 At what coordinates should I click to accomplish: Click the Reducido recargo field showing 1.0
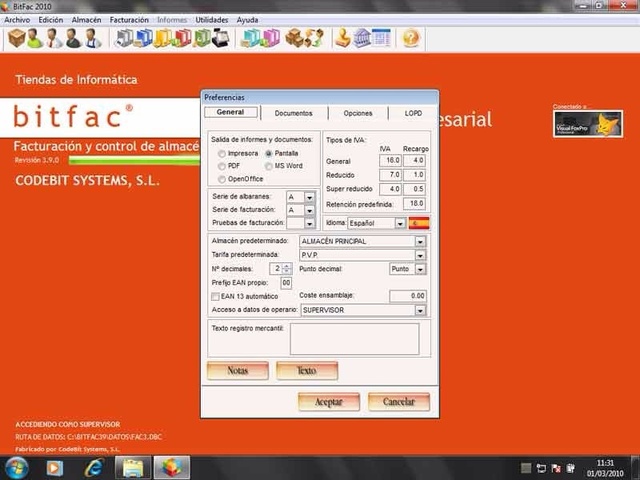414,175
